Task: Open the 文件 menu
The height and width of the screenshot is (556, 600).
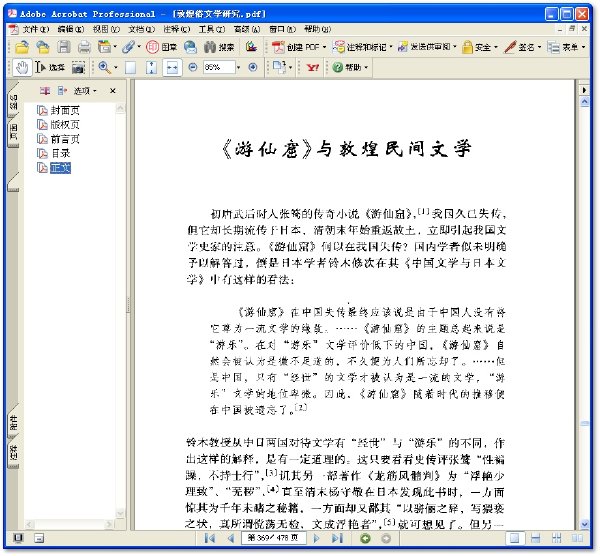Action: pos(35,29)
